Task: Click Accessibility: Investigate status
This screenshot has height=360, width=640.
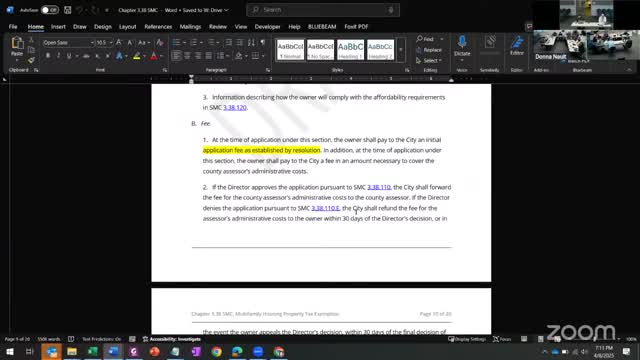Action: [x=172, y=339]
